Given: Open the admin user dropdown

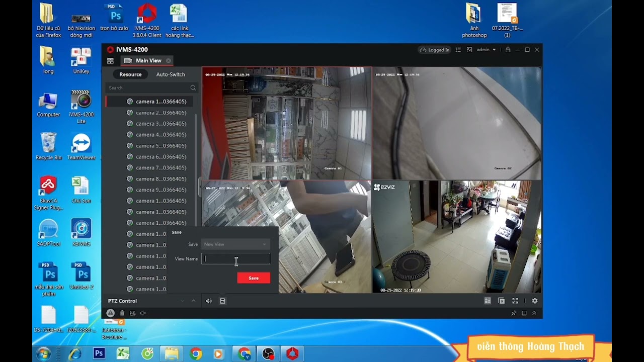Looking at the screenshot, I should [x=486, y=50].
